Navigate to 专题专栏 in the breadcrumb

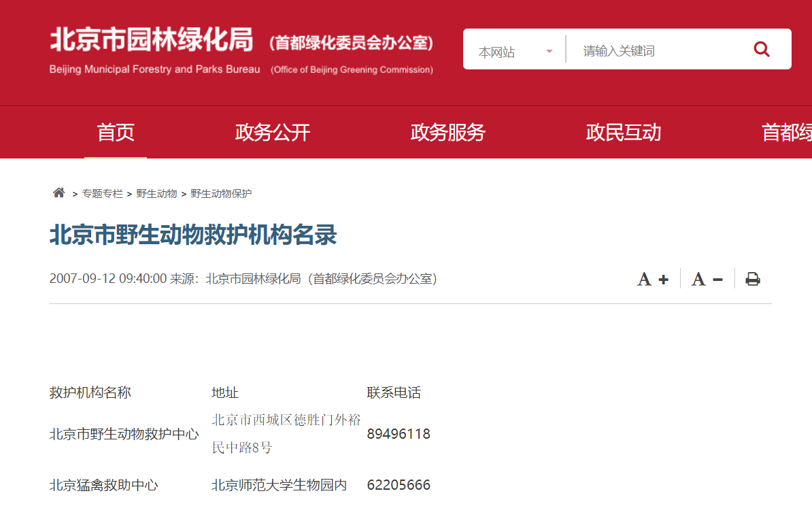click(x=103, y=194)
